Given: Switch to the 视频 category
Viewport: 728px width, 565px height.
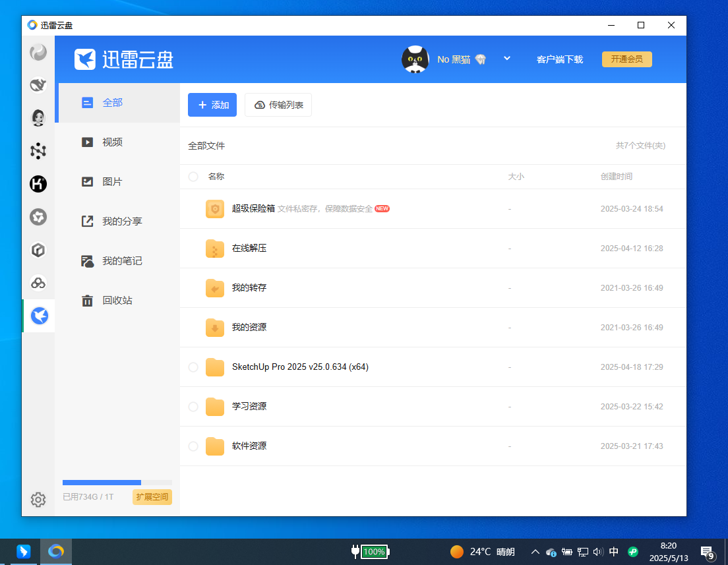Looking at the screenshot, I should point(119,142).
